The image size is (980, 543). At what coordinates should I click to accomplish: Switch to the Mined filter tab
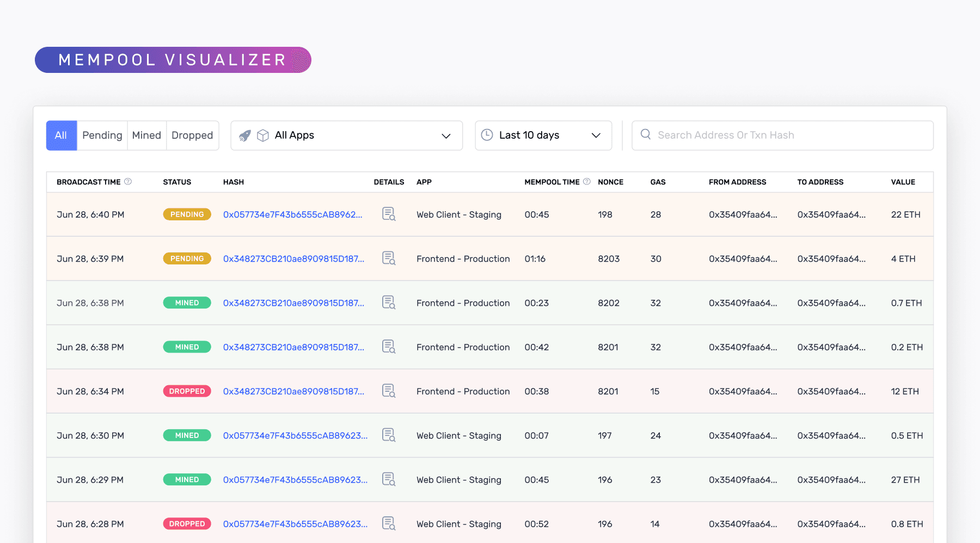pos(146,135)
